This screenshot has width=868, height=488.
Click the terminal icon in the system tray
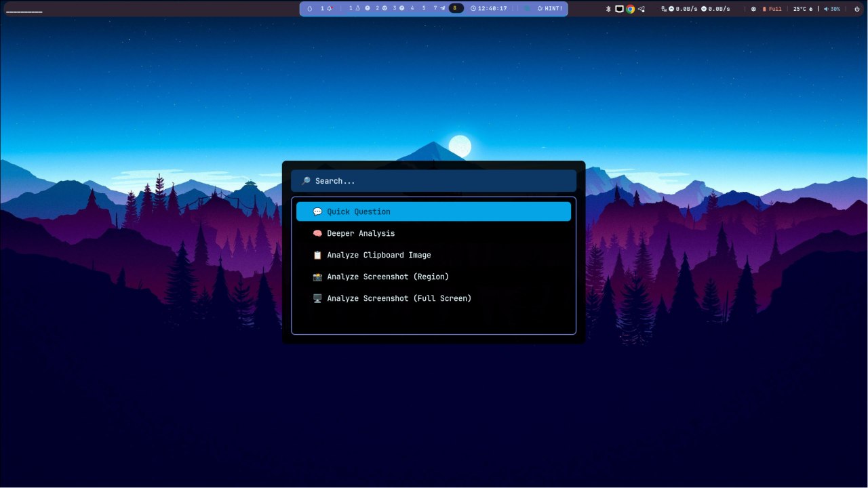[619, 9]
